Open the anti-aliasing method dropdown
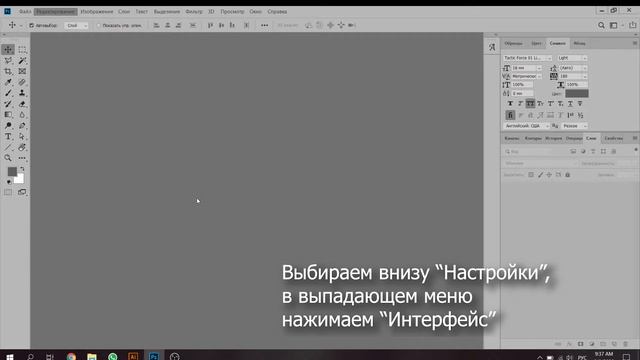 click(575, 126)
